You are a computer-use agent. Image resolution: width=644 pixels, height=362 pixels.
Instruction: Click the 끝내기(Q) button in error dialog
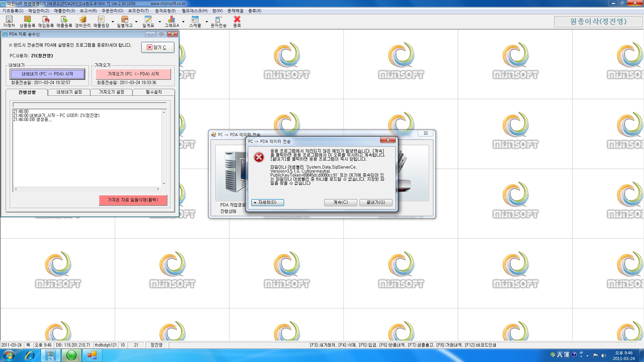(x=376, y=202)
